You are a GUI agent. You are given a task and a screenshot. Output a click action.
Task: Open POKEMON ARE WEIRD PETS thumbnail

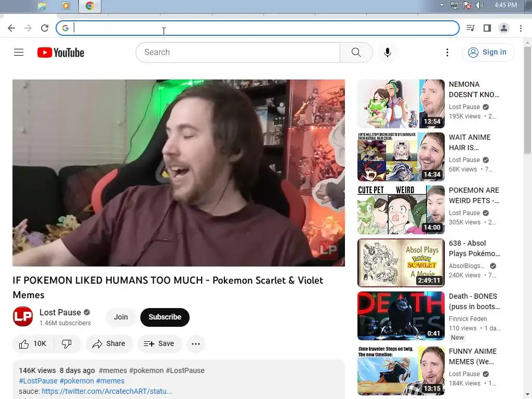[x=401, y=210]
